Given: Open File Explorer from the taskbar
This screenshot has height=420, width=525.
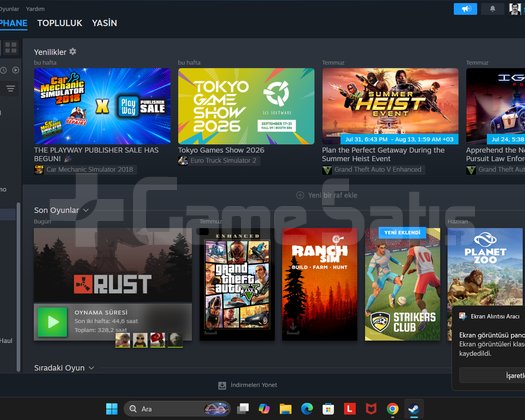Looking at the screenshot, I should click(286, 409).
